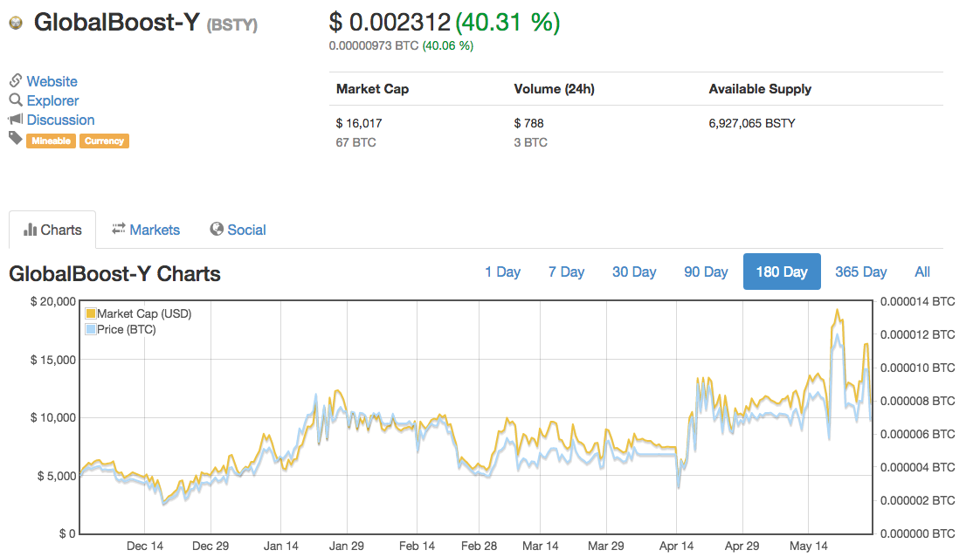Toggle the Price (BTC) legend swatch
This screenshot has height=557, width=980.
[91, 329]
